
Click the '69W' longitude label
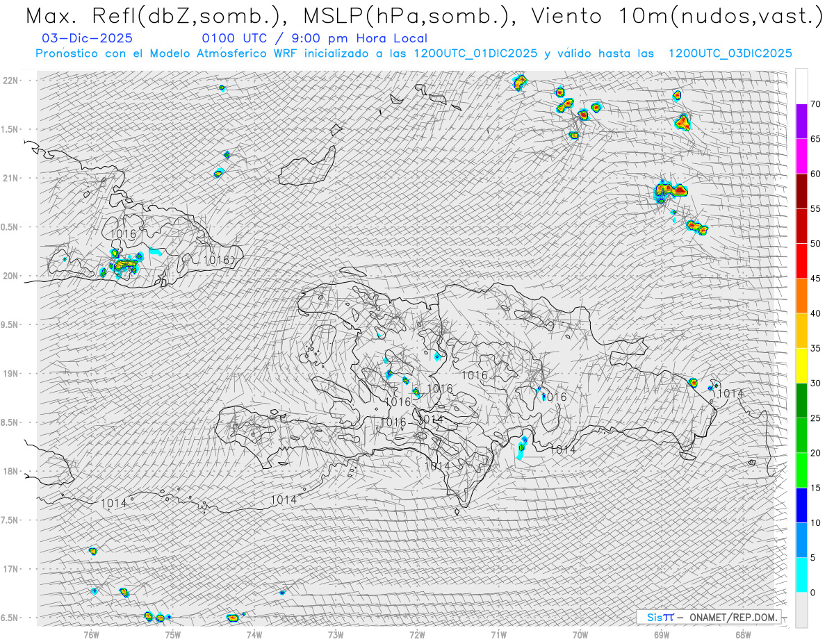pos(662,634)
